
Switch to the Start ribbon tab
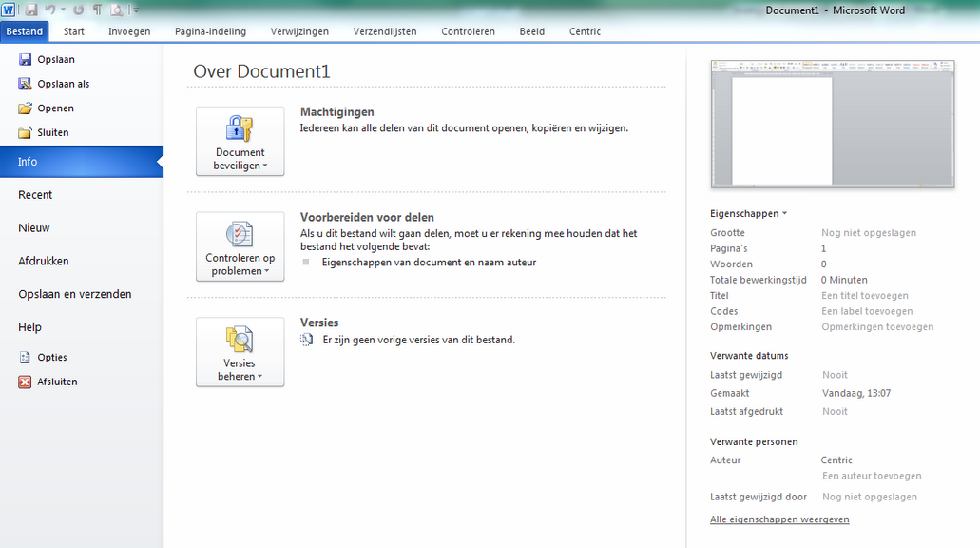pyautogui.click(x=74, y=31)
